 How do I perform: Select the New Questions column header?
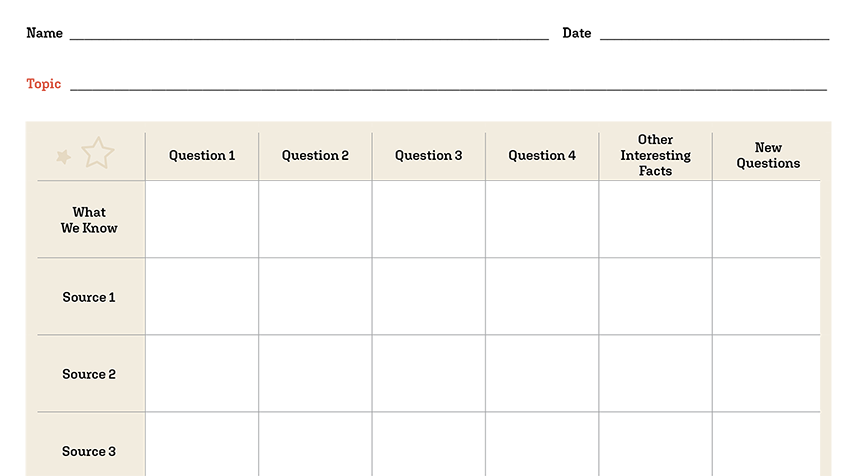click(x=768, y=155)
